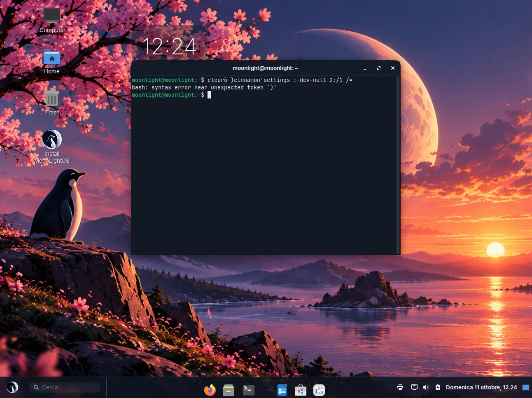
Task: Open the volume speaker tray icon
Action: [426, 387]
